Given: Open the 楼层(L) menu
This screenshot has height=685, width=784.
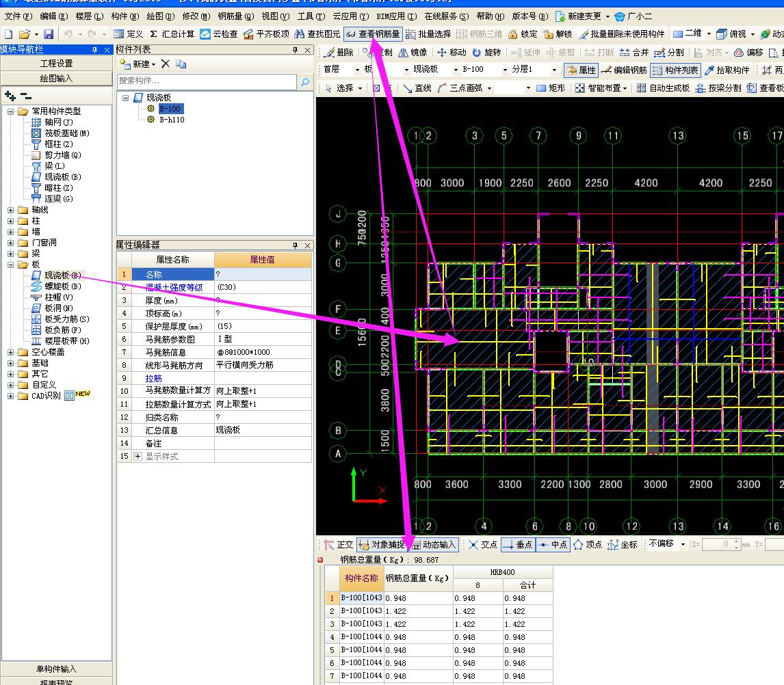Looking at the screenshot, I should click(90, 16).
